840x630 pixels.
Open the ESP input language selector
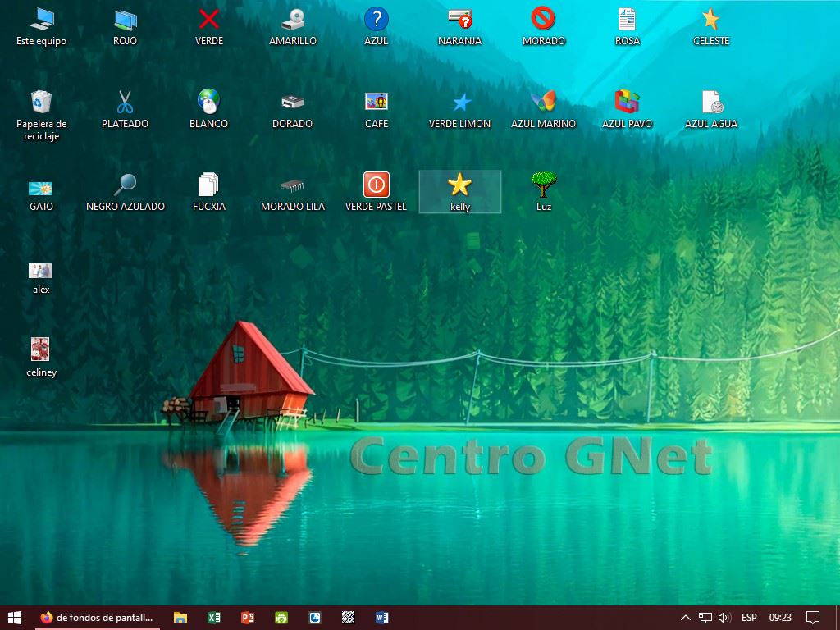749,618
